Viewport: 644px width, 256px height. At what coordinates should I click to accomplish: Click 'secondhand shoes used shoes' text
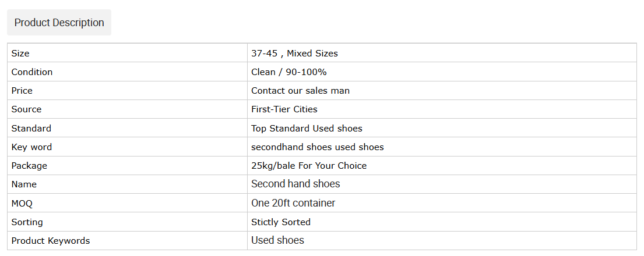(x=318, y=147)
